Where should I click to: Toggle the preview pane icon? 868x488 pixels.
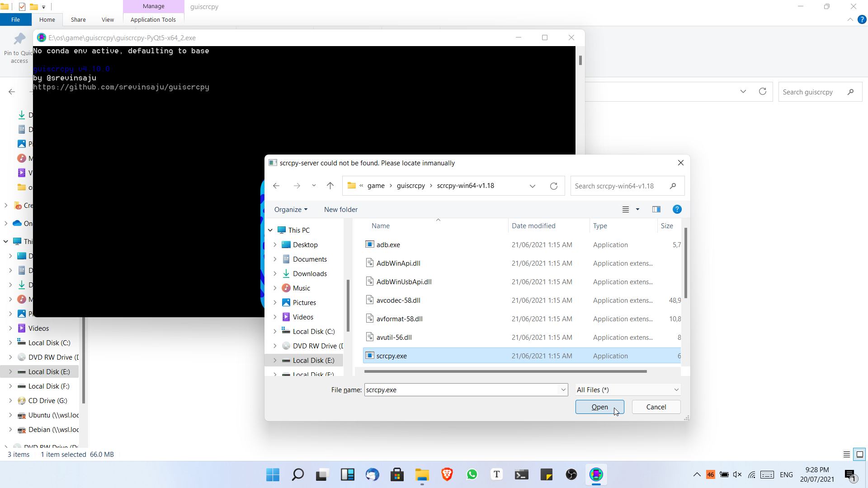coord(656,209)
